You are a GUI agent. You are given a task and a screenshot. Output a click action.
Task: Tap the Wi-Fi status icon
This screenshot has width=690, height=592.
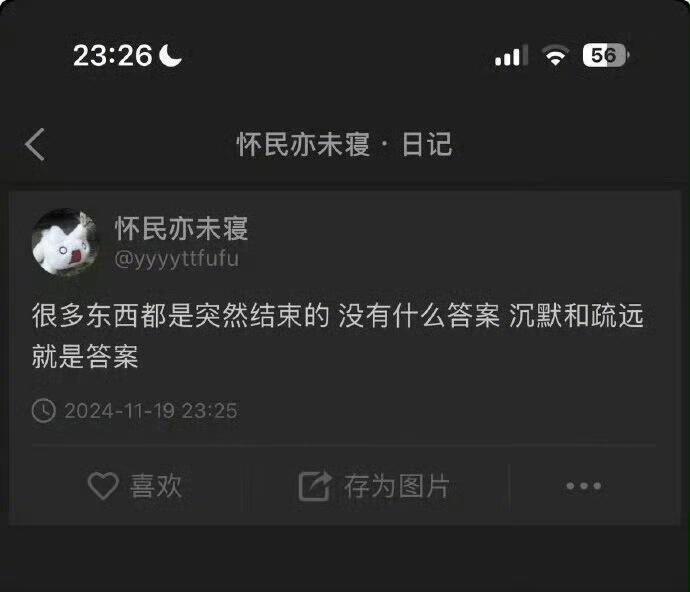click(x=555, y=55)
